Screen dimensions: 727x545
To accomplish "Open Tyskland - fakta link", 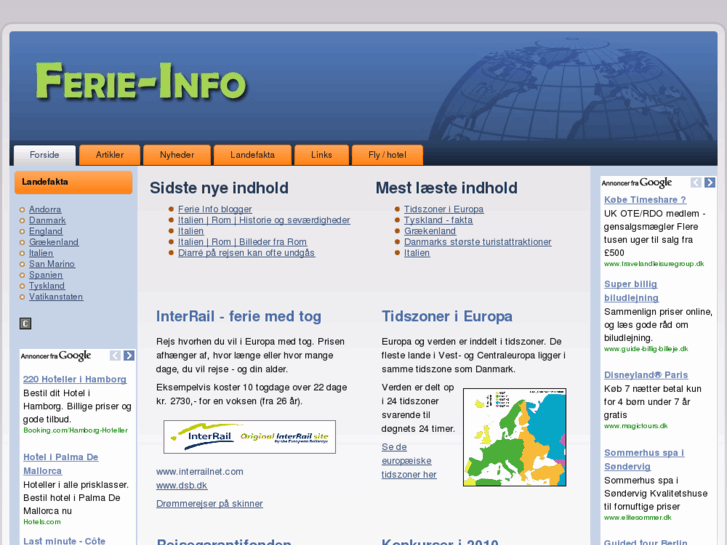I will tap(438, 220).
